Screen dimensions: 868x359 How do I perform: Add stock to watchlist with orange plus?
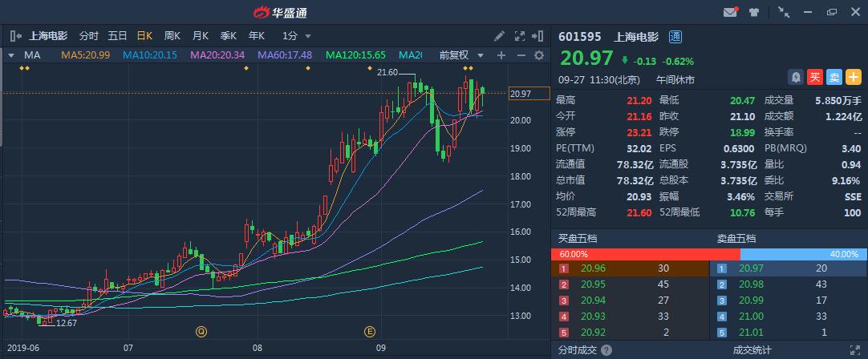[853, 78]
